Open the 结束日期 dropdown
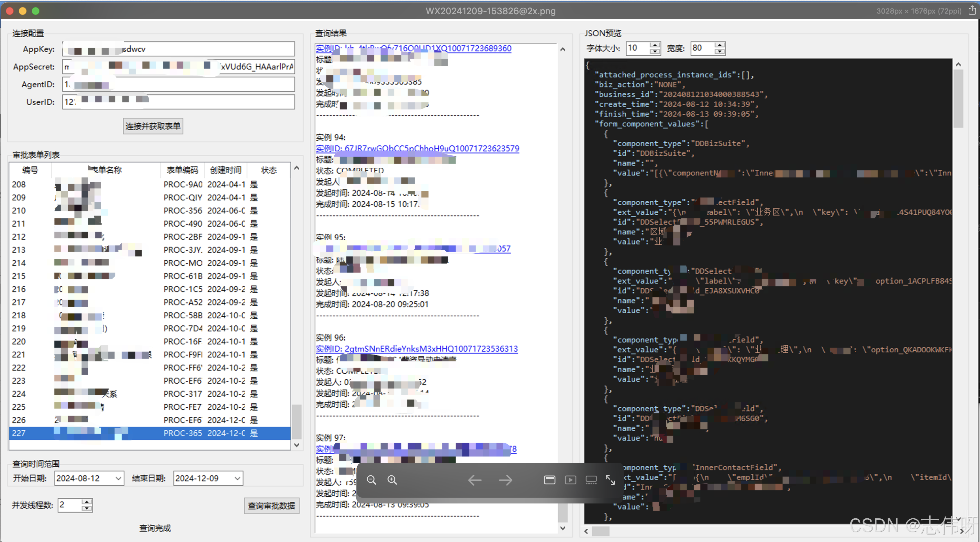 [x=237, y=479]
